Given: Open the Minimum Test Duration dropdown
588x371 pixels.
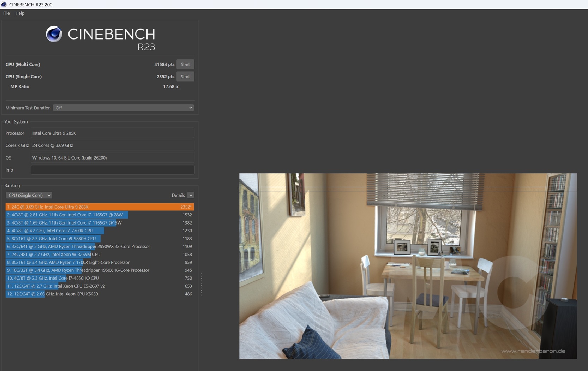Looking at the screenshot, I should point(124,108).
